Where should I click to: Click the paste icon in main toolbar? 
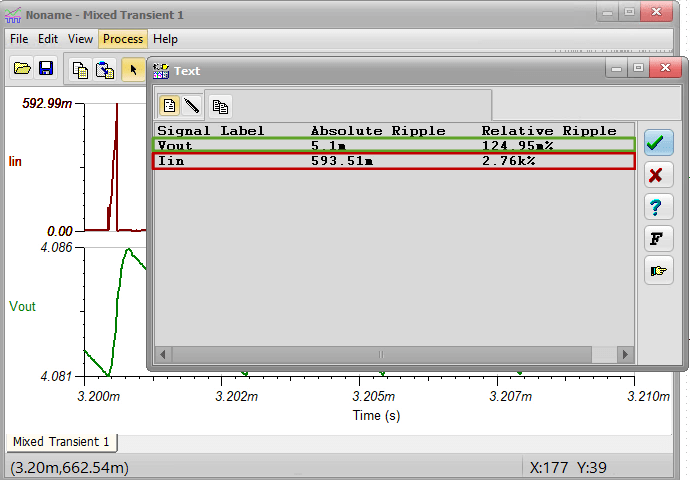click(x=105, y=69)
